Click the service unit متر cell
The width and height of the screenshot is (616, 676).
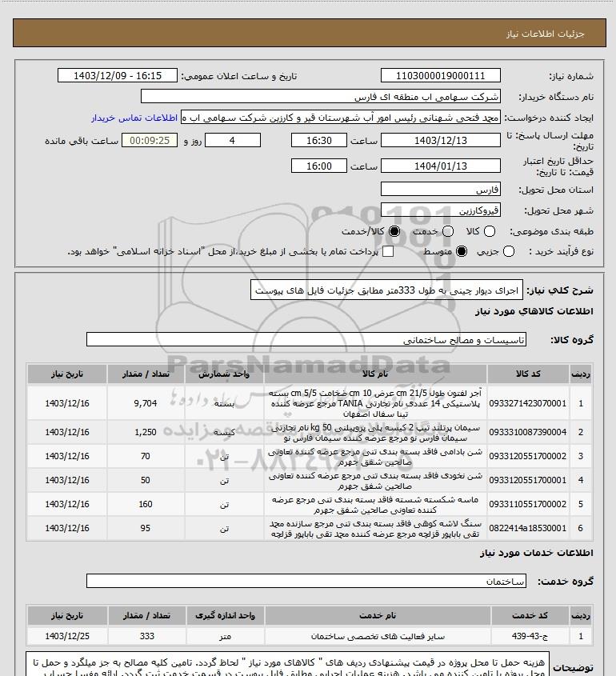225,636
